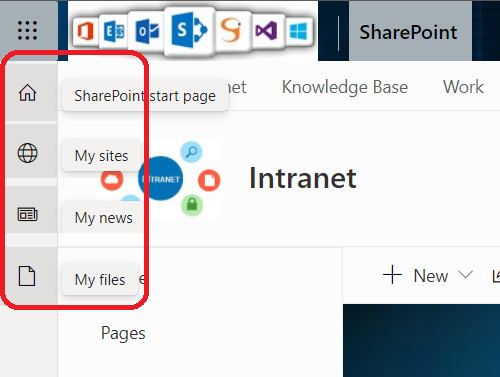Click the Home icon in sidebar
This screenshot has height=377, width=500.
[x=27, y=92]
